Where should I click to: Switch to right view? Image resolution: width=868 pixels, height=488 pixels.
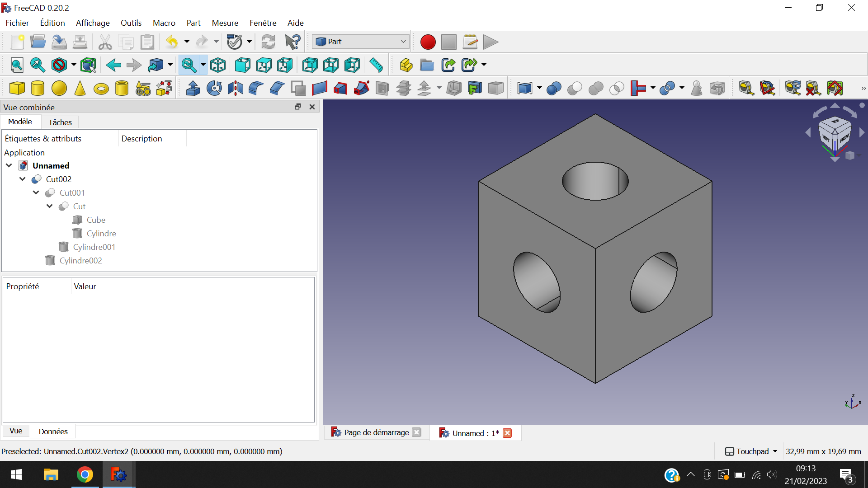pyautogui.click(x=285, y=65)
